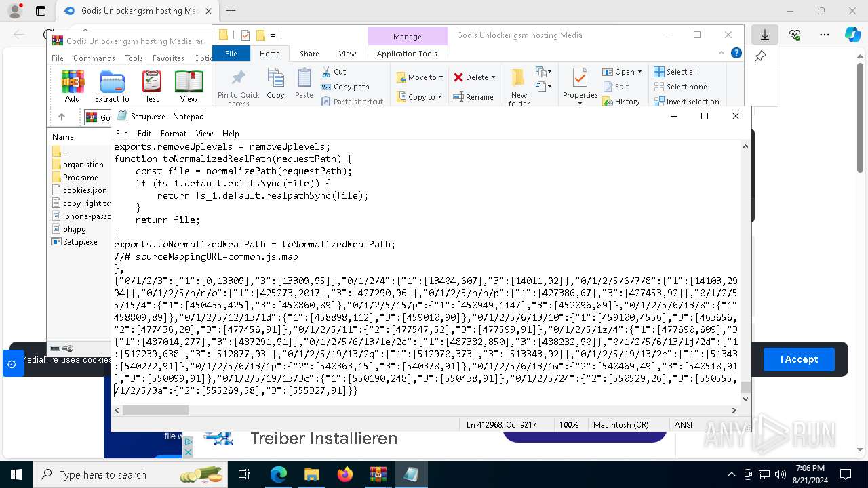
Task: Open WinRAR Favorites menu
Action: tap(168, 58)
